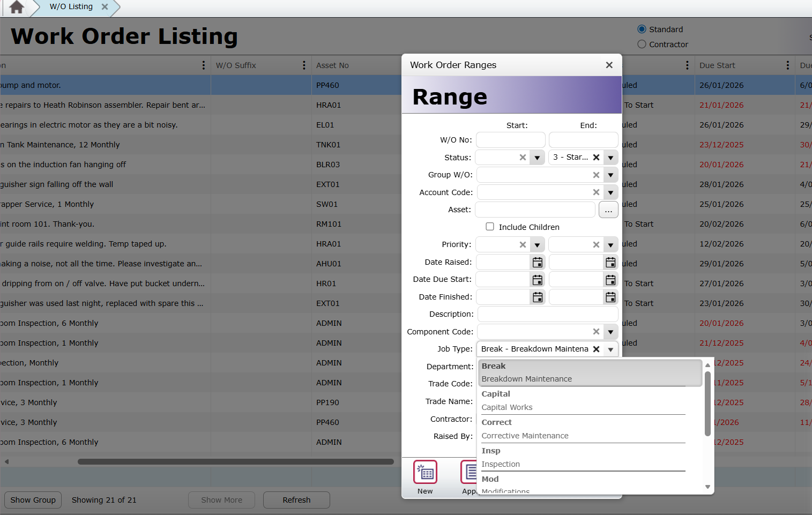Open the Date Due Start end calendar

point(610,280)
